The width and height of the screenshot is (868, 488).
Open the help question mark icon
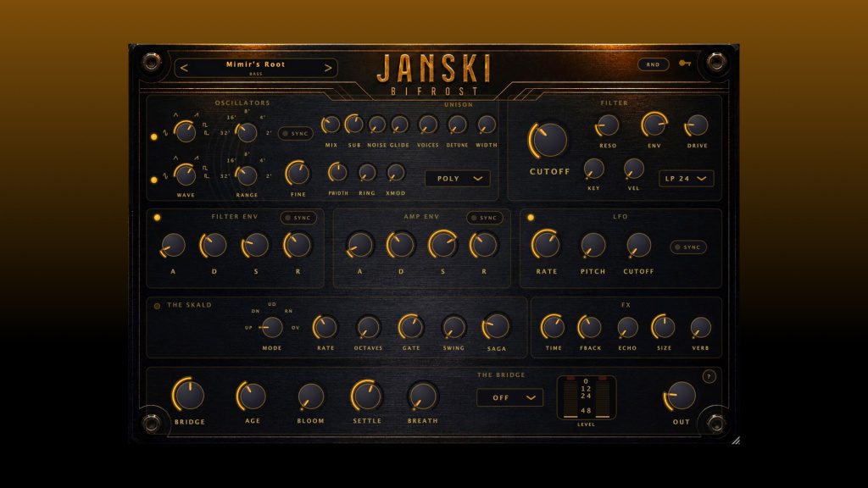pos(709,377)
